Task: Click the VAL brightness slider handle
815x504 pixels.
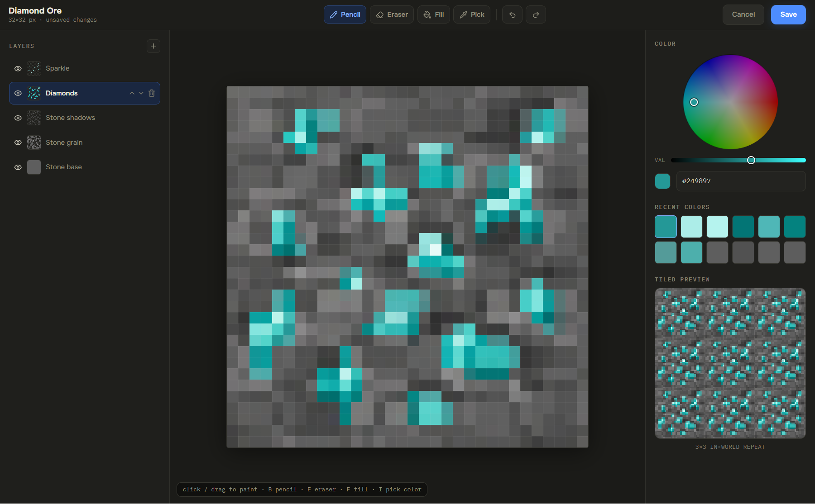Action: pyautogui.click(x=751, y=160)
